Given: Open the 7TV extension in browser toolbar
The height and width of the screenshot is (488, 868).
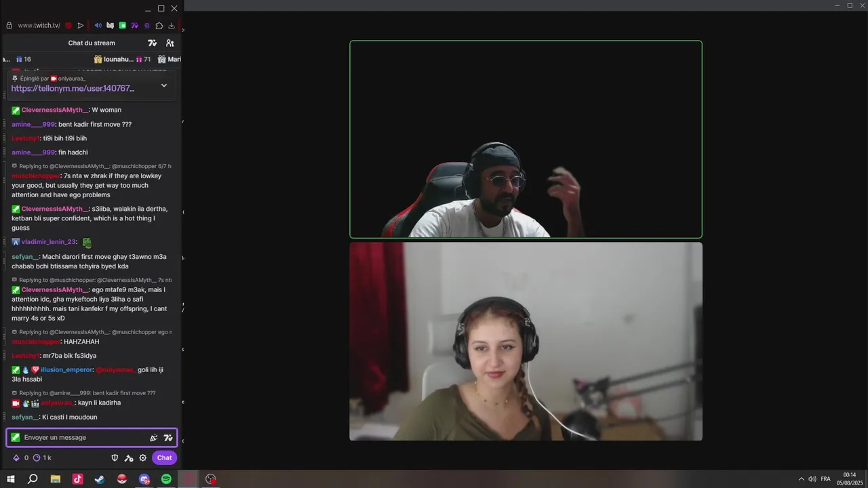Looking at the screenshot, I should [134, 26].
